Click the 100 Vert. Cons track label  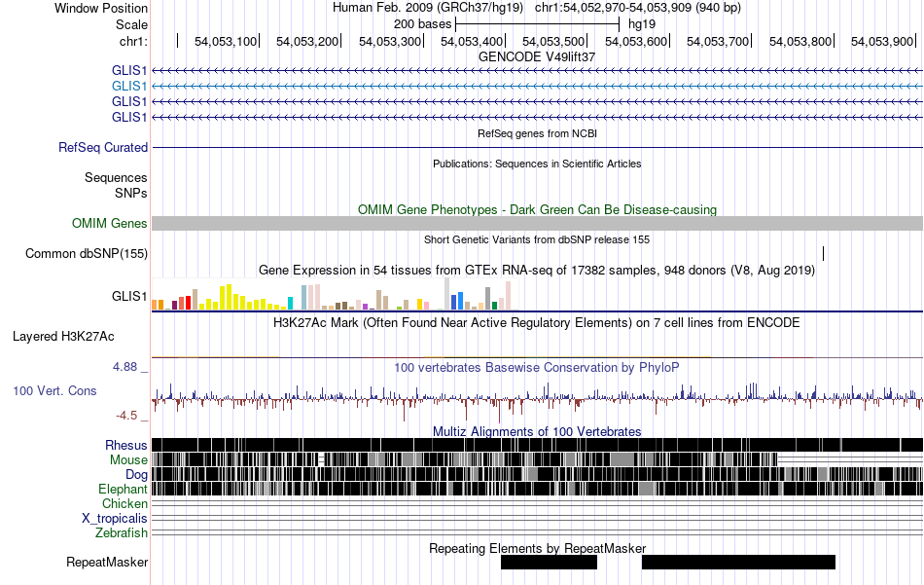[54, 391]
